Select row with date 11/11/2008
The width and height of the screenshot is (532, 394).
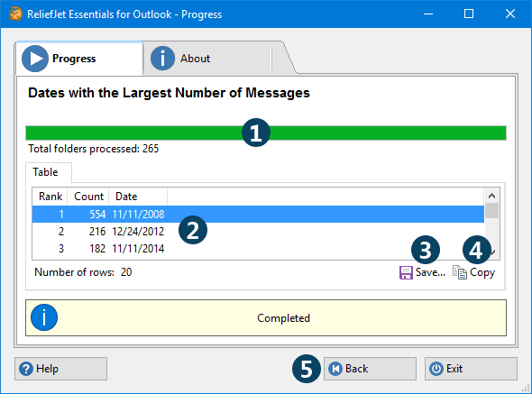pos(258,215)
